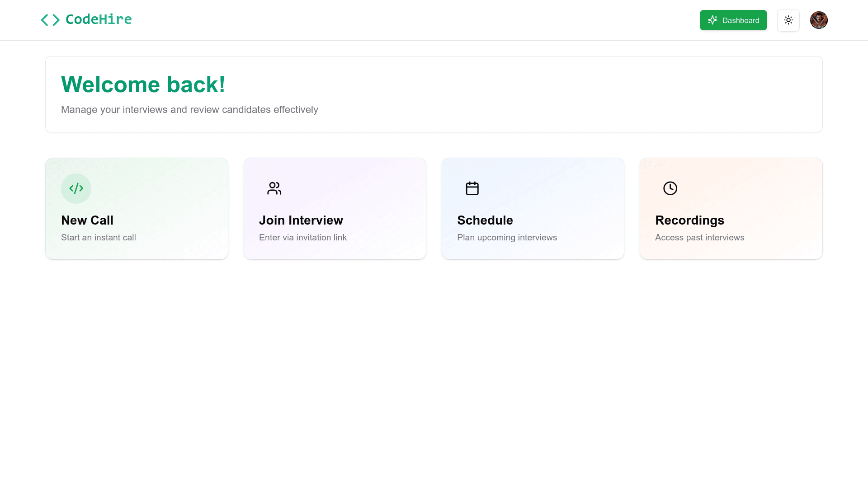
Task: Click the CodeHire code brackets logo icon
Action: click(50, 20)
